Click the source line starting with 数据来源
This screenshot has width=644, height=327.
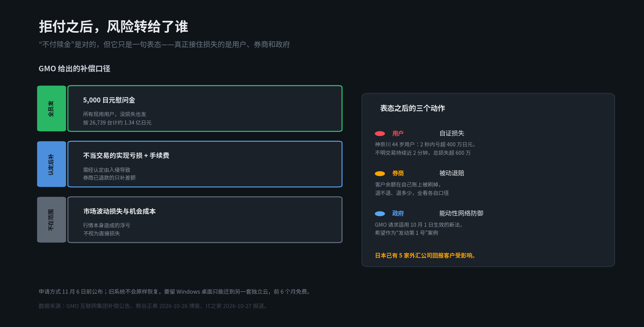[x=153, y=306]
